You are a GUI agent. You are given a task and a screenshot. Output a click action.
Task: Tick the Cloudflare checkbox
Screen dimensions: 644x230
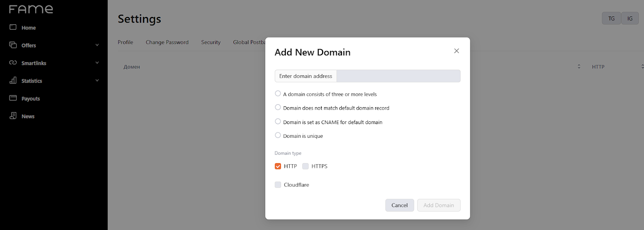[x=278, y=184]
